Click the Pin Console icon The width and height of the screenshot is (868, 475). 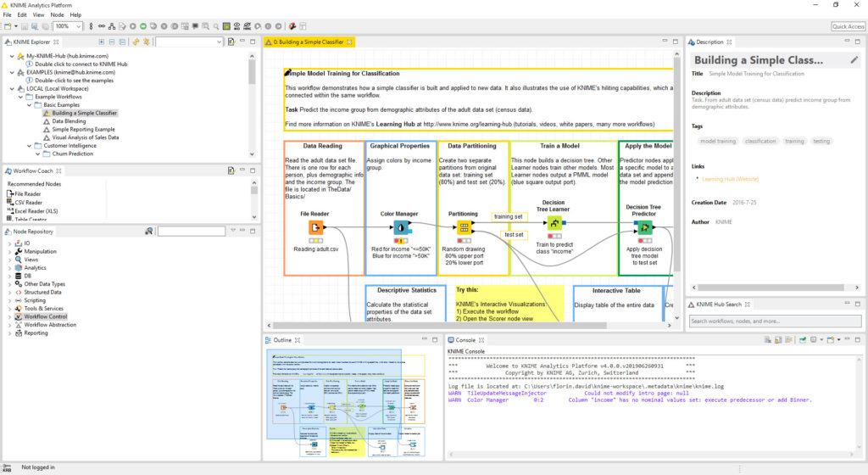point(803,340)
